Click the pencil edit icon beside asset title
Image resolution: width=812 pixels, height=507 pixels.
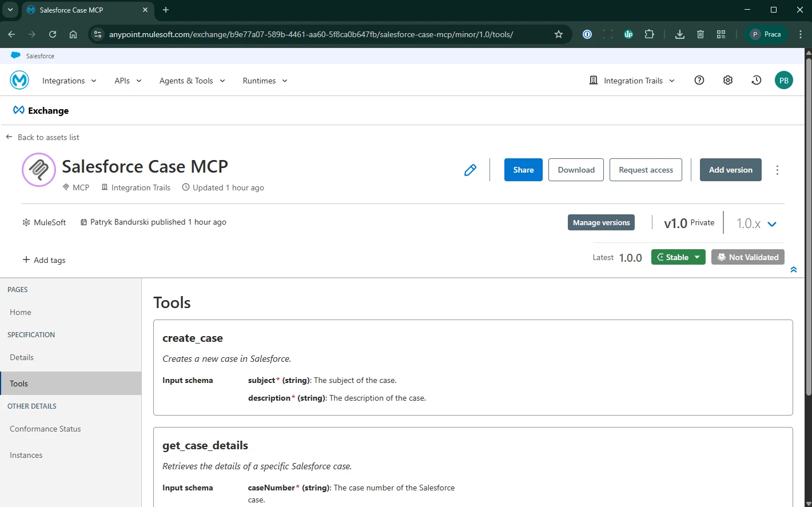pyautogui.click(x=470, y=170)
